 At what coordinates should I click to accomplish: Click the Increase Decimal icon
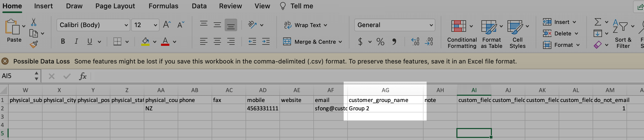coord(415,42)
